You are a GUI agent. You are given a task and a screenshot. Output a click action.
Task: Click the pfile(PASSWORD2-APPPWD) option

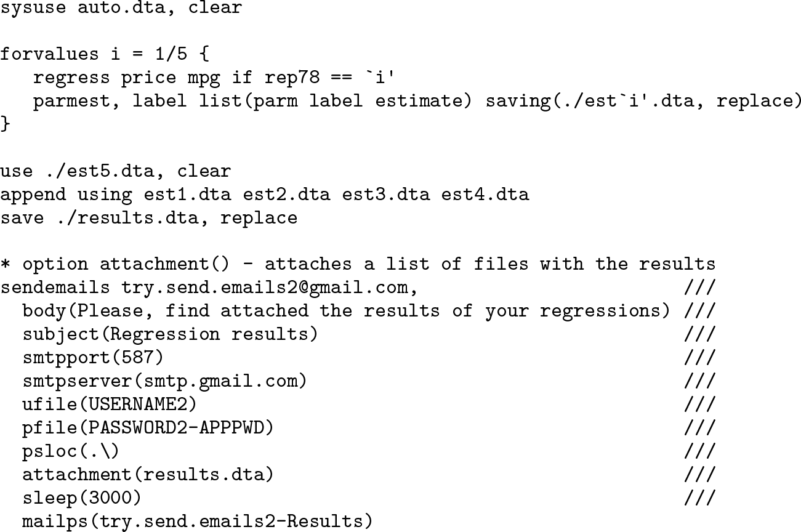[148, 429]
